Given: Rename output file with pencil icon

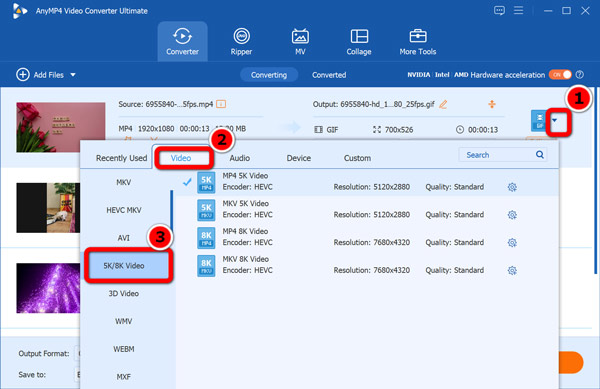Looking at the screenshot, I should [x=443, y=104].
